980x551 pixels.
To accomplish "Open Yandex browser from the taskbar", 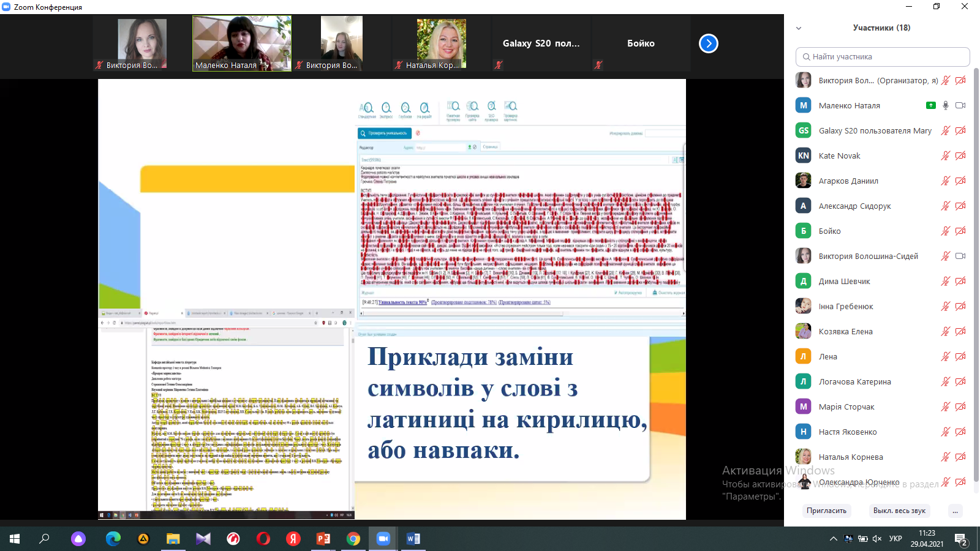I will click(x=293, y=539).
